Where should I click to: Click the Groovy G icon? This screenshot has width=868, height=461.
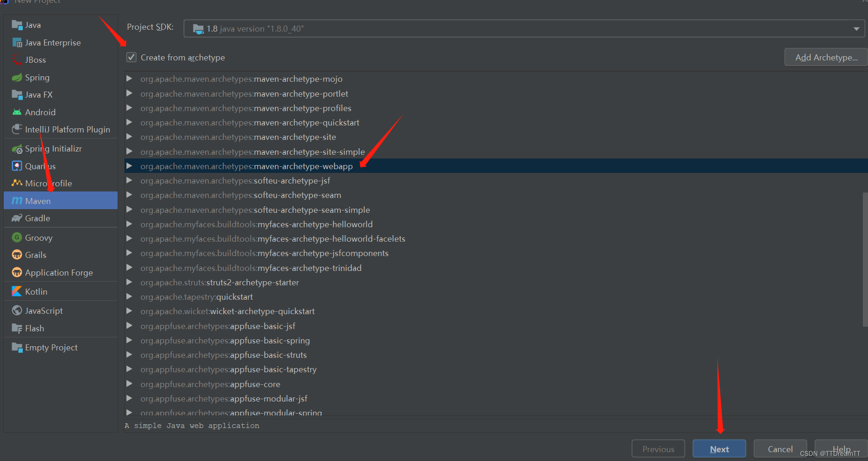tap(17, 237)
